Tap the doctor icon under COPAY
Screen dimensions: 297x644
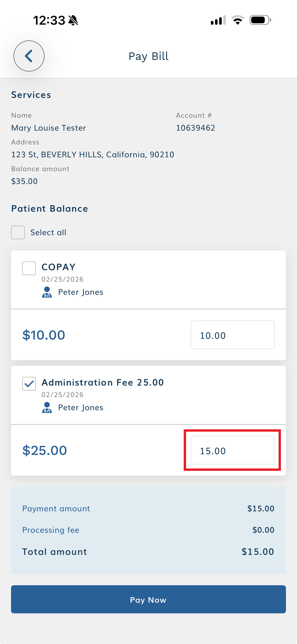click(x=47, y=292)
